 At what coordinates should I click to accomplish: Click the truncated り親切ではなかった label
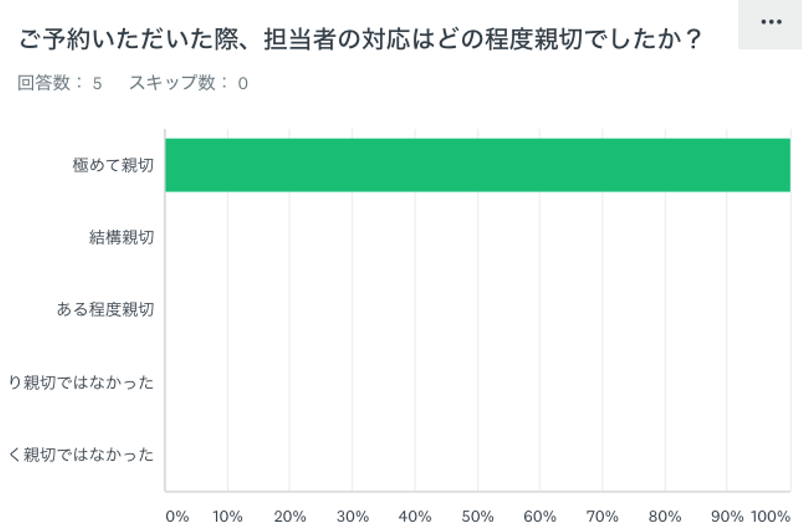(x=81, y=382)
